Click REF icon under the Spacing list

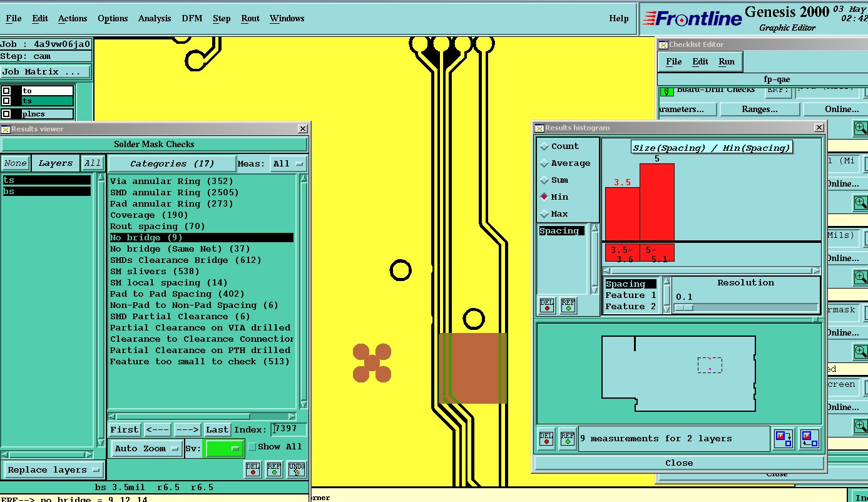point(568,305)
